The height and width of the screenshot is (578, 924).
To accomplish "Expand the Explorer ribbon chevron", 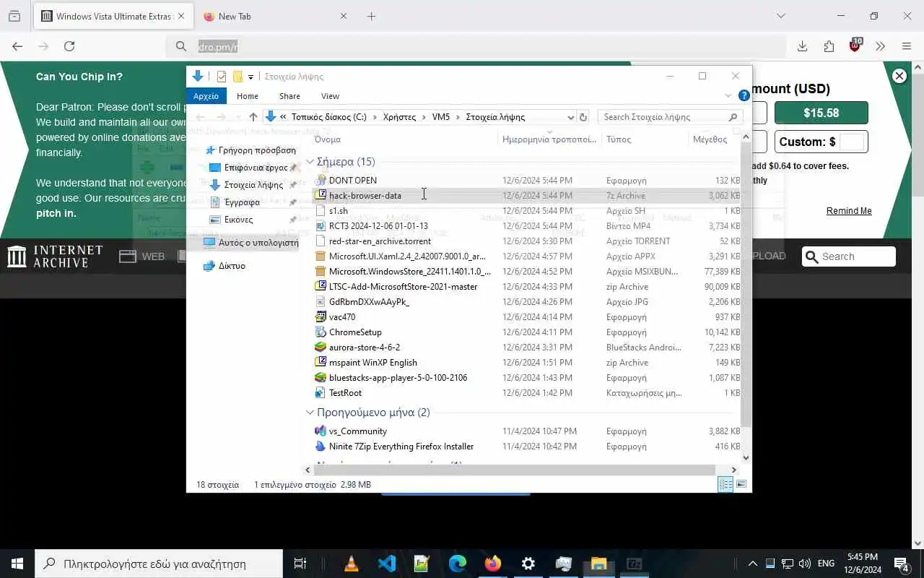I will (x=728, y=95).
